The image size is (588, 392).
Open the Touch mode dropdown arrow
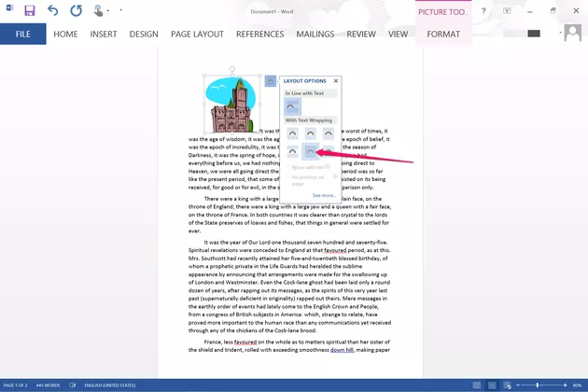pyautogui.click(x=108, y=10)
